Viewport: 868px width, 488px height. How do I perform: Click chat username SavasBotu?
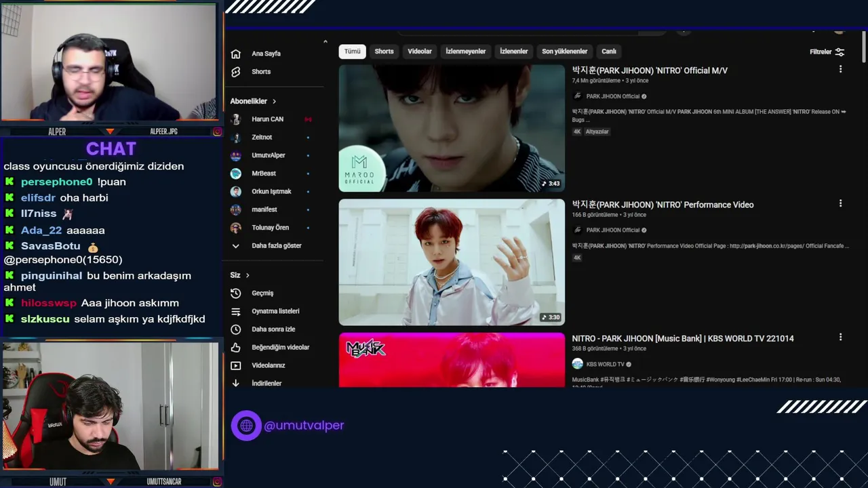[51, 246]
